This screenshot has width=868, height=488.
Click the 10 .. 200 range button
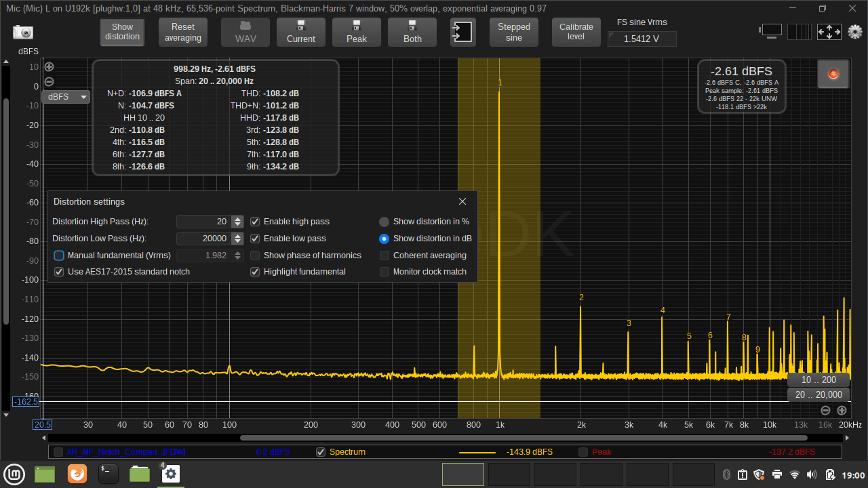[818, 380]
